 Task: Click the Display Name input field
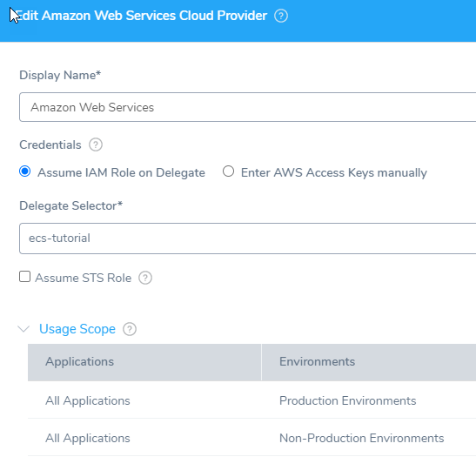pyautogui.click(x=247, y=107)
